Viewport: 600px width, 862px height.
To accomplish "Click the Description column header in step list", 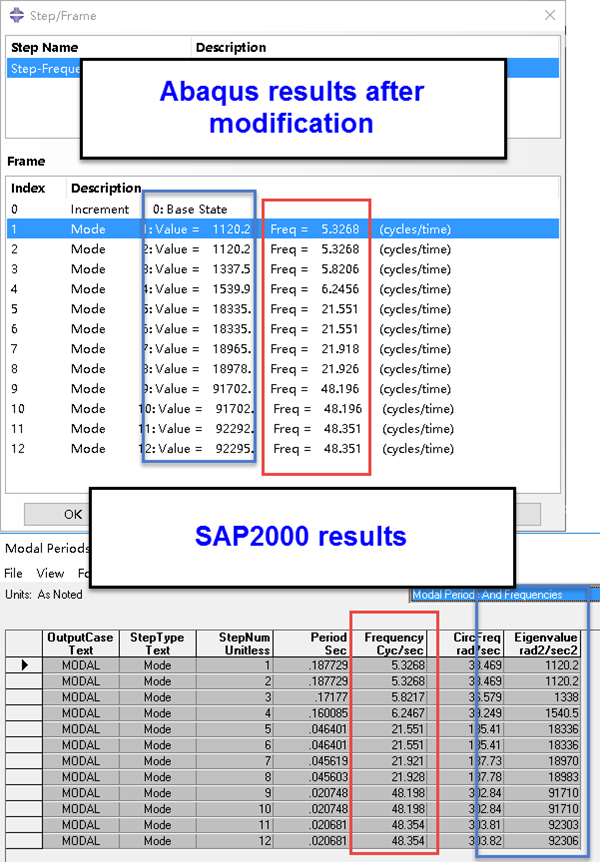I will tap(230, 48).
